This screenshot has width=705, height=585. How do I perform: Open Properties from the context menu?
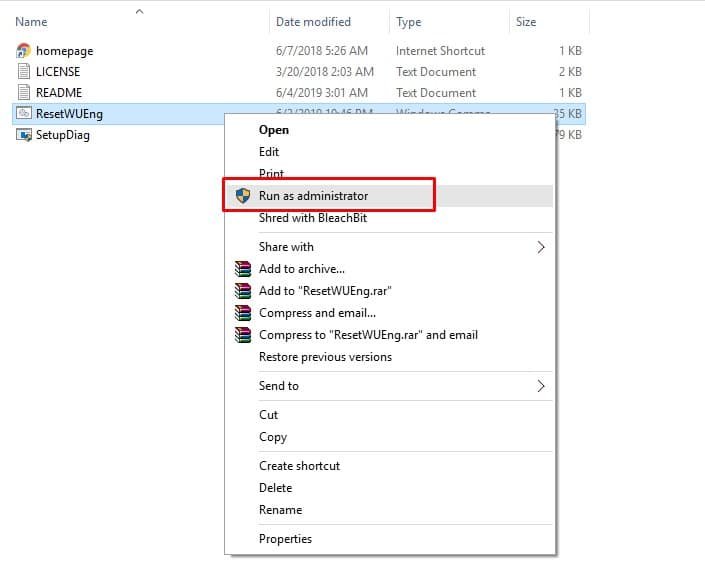[x=285, y=539]
